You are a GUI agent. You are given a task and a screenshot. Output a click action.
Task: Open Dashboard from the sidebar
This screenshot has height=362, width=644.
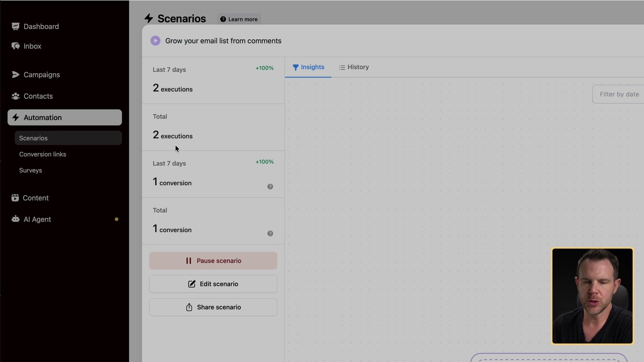click(41, 26)
